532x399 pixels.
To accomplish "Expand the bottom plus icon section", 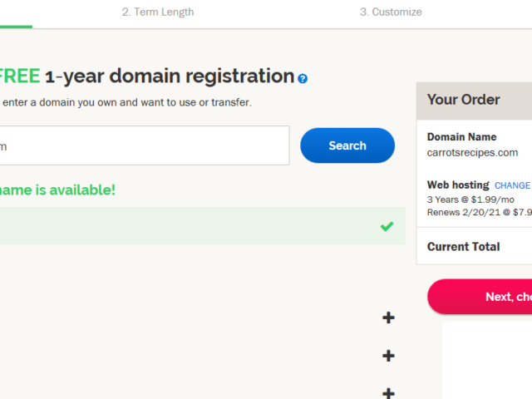I will (388, 392).
